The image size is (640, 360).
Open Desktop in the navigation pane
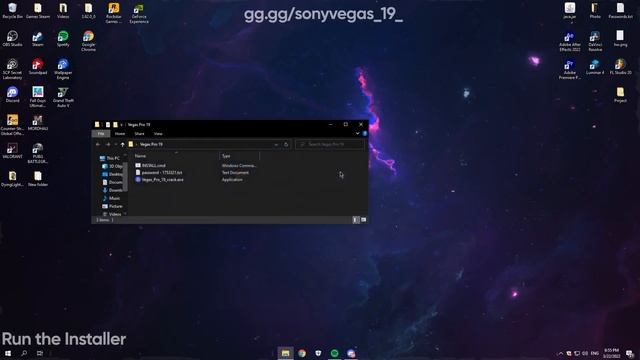[112, 174]
